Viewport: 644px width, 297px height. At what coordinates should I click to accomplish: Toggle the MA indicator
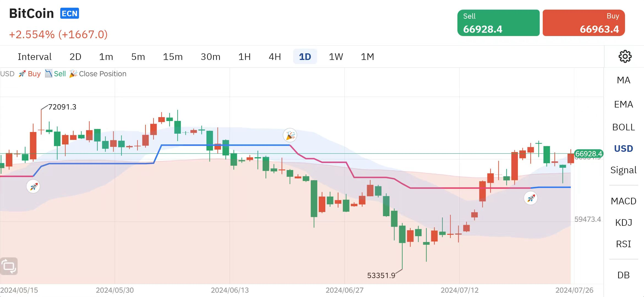[623, 80]
